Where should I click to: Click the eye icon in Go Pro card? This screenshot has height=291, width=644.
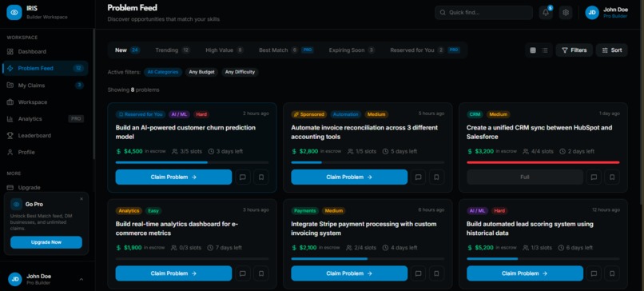17,204
